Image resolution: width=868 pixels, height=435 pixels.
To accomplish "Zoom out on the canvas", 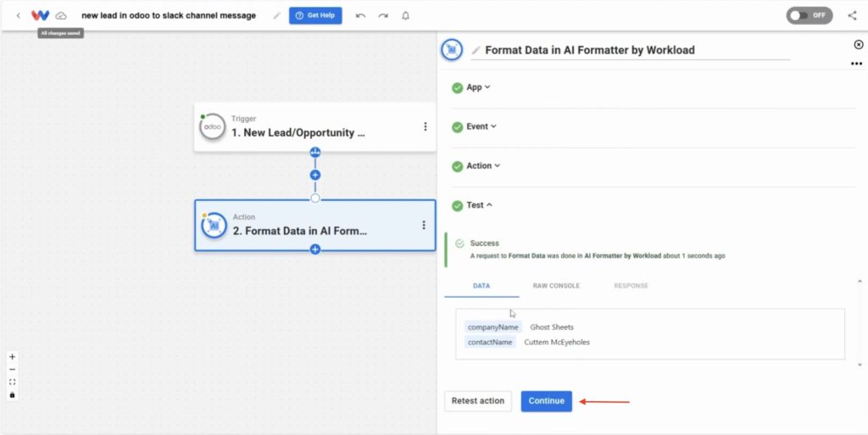I will point(12,370).
